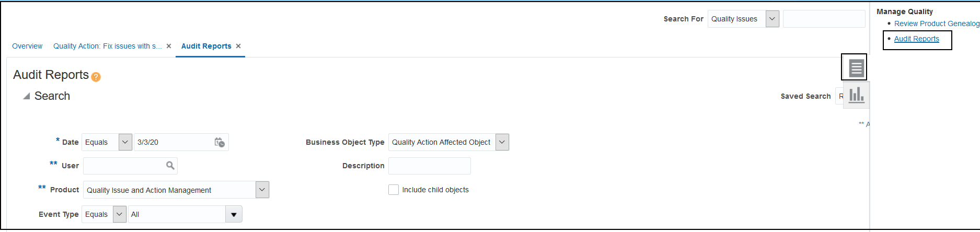Expand the Product dropdown list
980x232 pixels.
[x=262, y=190]
